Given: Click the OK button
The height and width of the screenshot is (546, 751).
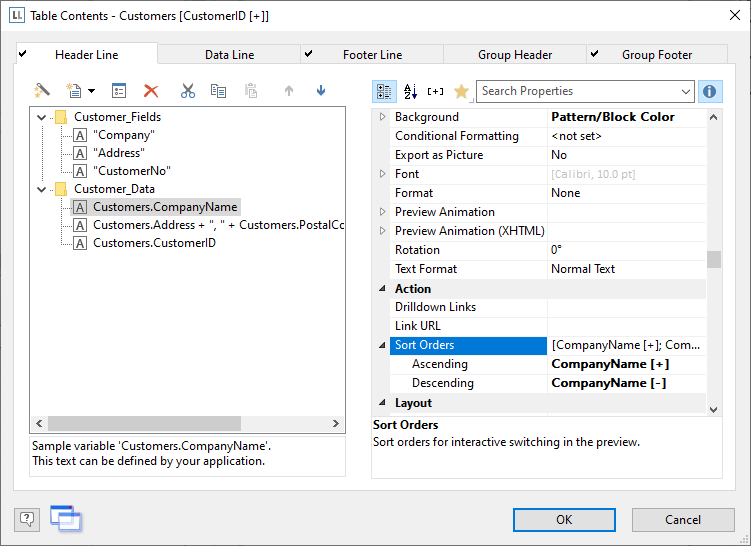Looking at the screenshot, I should [x=564, y=520].
